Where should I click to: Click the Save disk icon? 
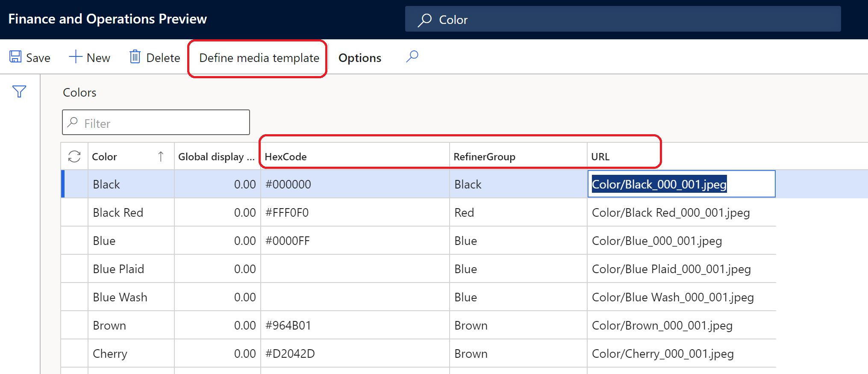pyautogui.click(x=16, y=57)
